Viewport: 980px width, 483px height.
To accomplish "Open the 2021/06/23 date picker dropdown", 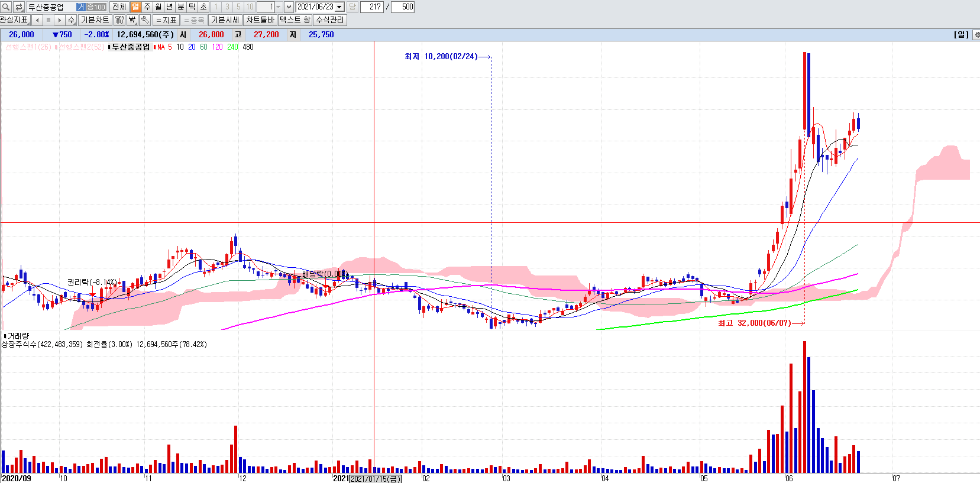I will 339,7.
